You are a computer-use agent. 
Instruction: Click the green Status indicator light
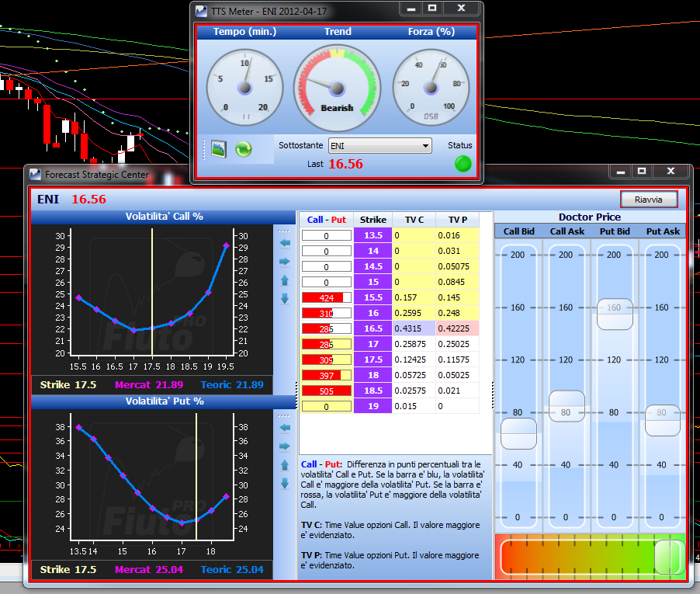click(x=463, y=164)
